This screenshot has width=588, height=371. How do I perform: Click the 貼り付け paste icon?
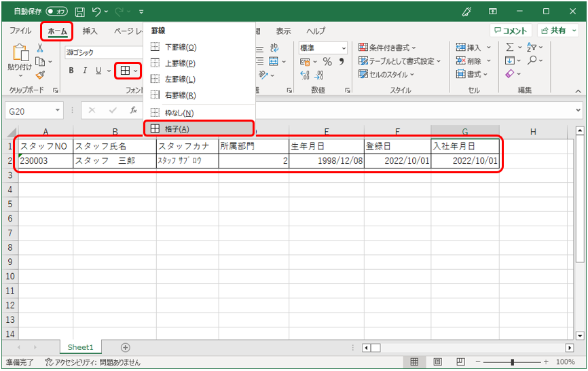coord(20,52)
